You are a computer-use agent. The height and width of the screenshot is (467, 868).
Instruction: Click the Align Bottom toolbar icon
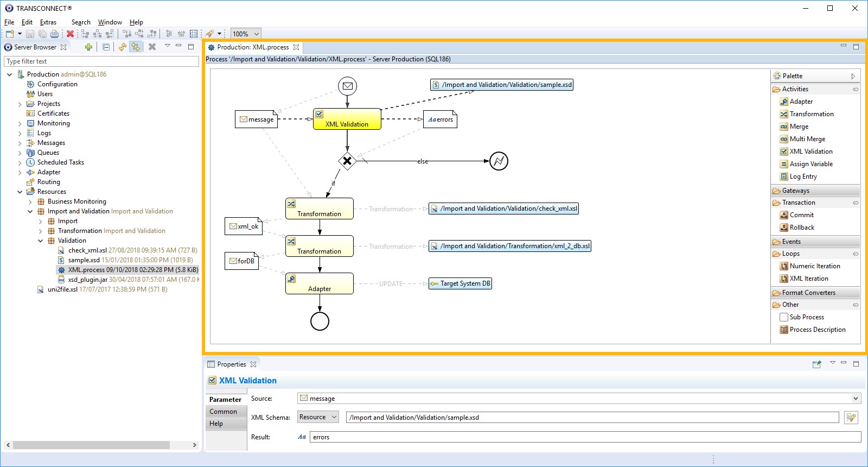click(152, 34)
